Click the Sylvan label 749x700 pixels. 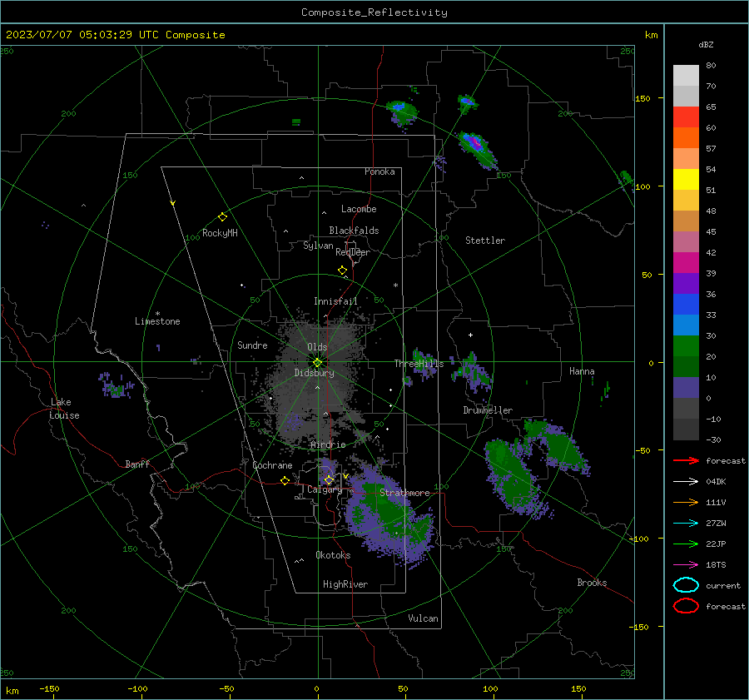[x=318, y=246]
